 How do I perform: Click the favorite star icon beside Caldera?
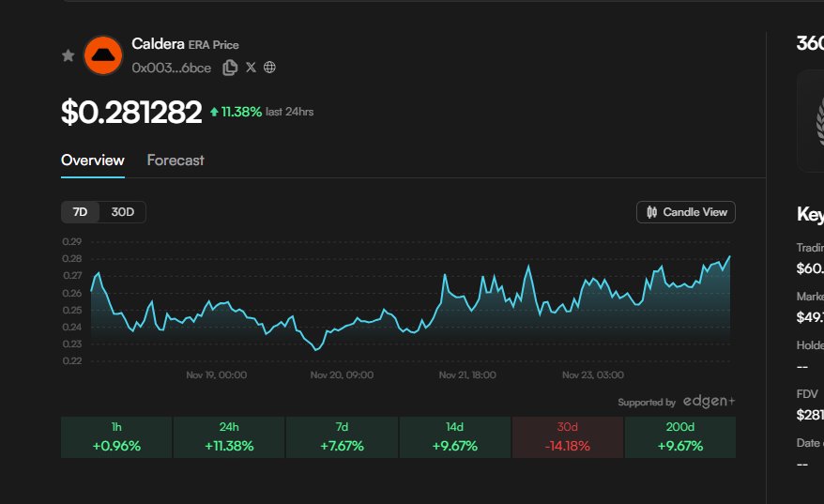(x=68, y=55)
